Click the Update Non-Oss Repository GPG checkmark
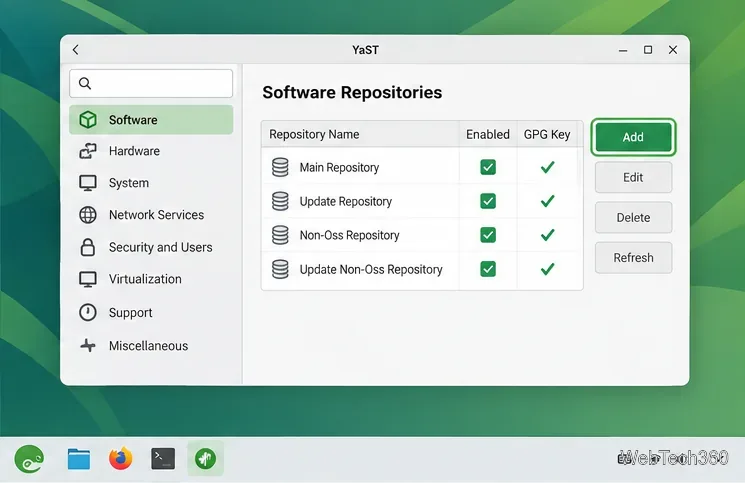 [x=547, y=269]
